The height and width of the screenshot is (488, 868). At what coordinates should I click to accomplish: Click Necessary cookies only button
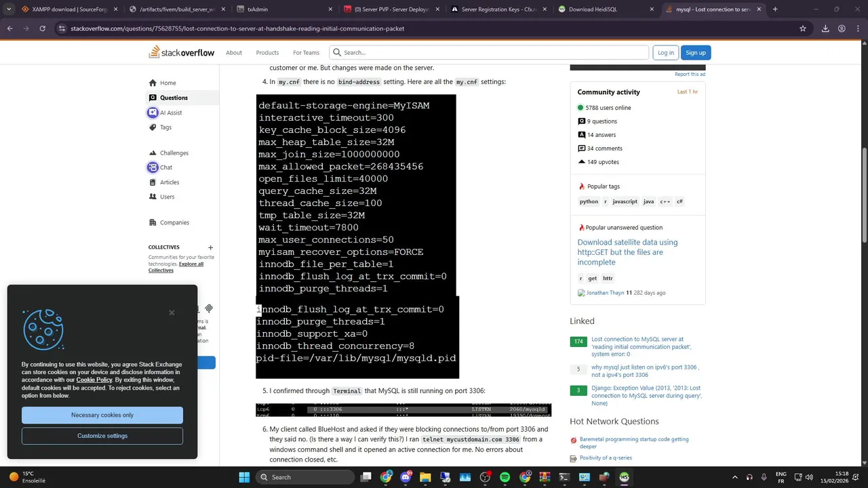tap(102, 415)
